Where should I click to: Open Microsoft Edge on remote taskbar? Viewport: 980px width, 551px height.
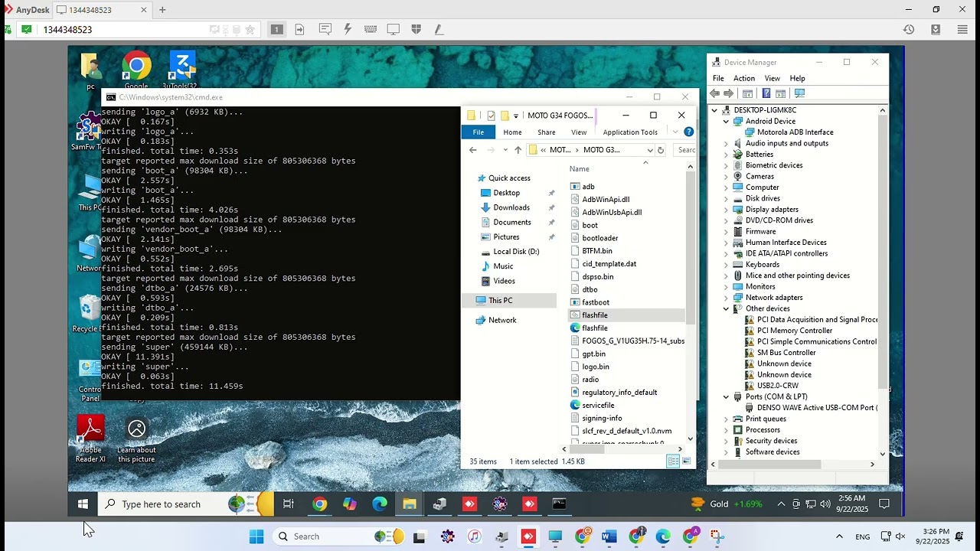coord(380,504)
